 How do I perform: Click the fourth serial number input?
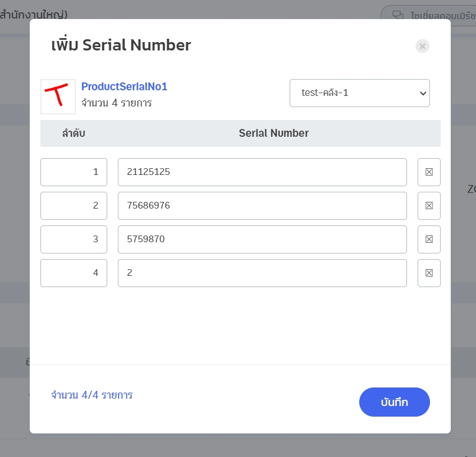(x=262, y=273)
